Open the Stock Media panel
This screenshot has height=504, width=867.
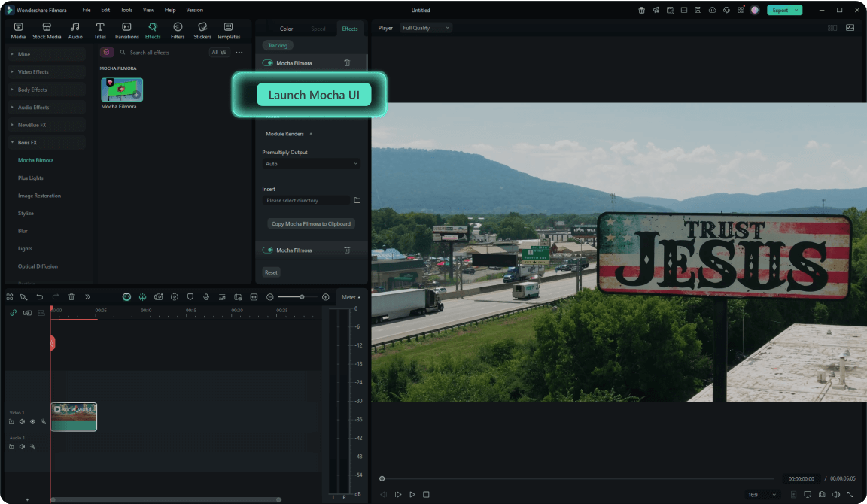(47, 30)
